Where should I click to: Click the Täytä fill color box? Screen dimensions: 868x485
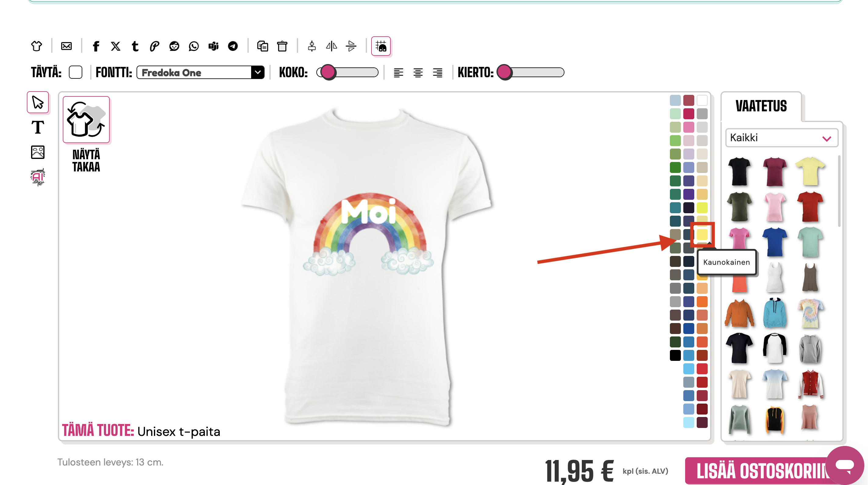pyautogui.click(x=76, y=72)
